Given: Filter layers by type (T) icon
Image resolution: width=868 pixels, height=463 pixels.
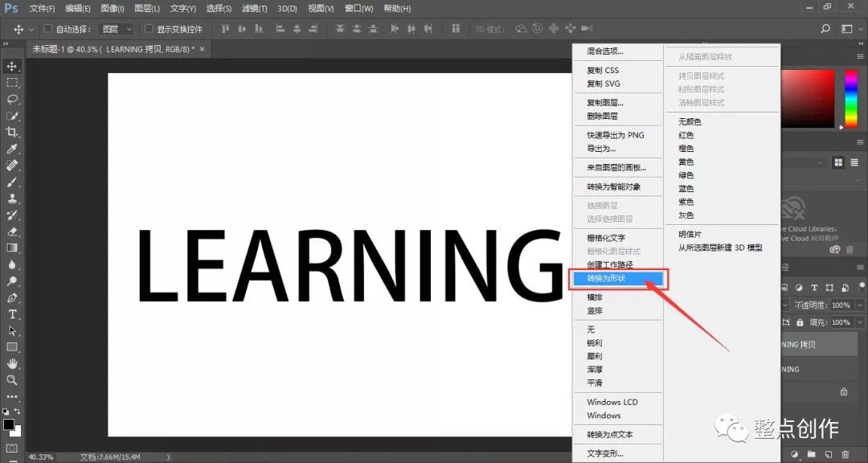Looking at the screenshot, I should (x=814, y=288).
